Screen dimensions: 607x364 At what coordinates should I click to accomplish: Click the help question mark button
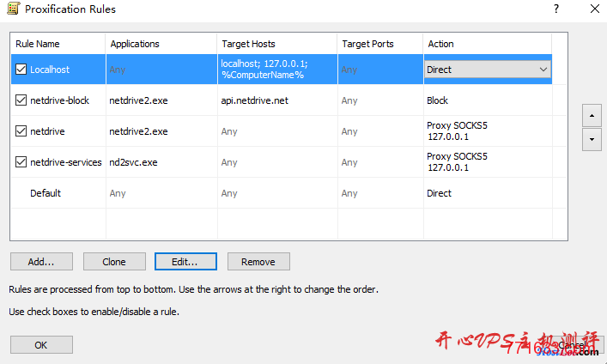point(556,9)
